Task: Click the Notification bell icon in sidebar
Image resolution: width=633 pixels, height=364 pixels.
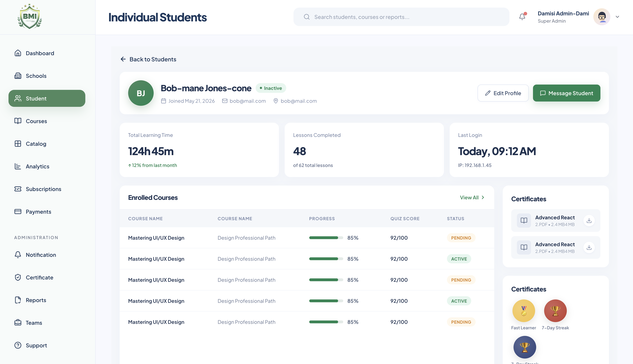Action: [18, 255]
